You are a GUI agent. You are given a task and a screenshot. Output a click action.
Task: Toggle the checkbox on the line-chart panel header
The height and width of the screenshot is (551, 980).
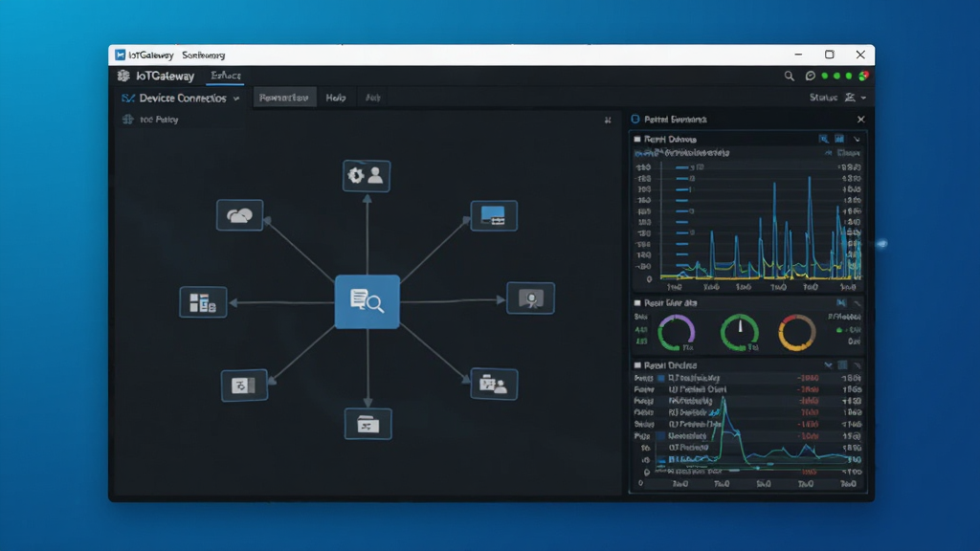click(637, 140)
